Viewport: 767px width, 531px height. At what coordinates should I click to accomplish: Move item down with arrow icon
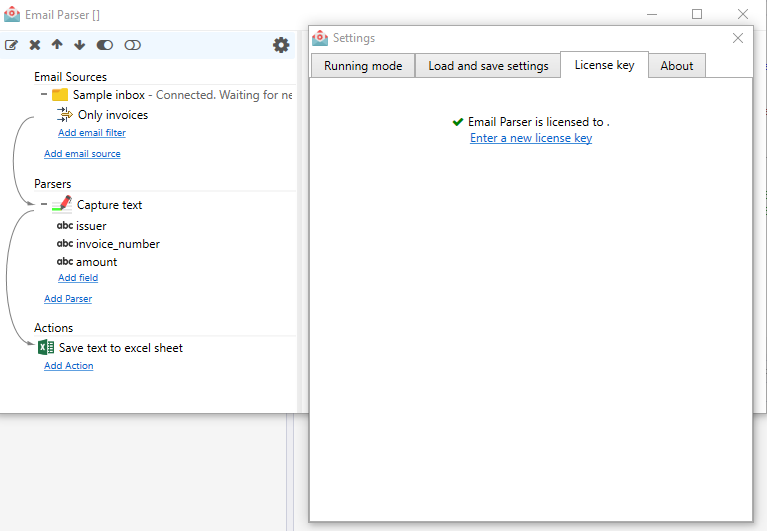pos(80,45)
